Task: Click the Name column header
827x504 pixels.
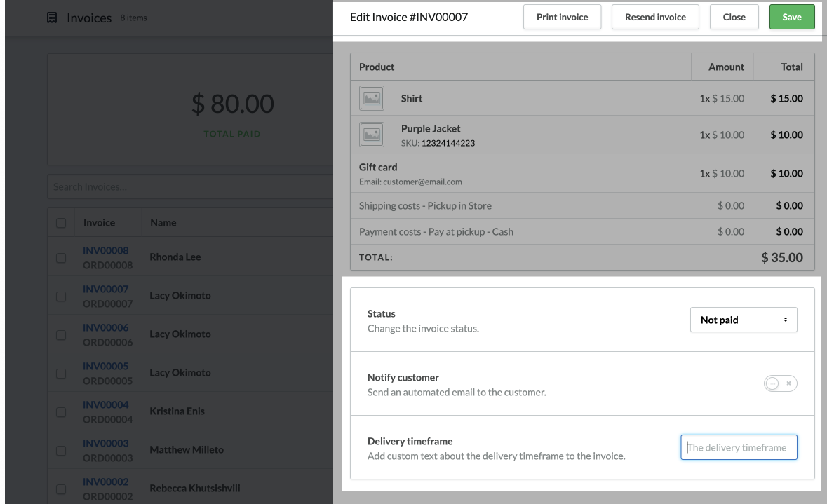Action: 163,223
